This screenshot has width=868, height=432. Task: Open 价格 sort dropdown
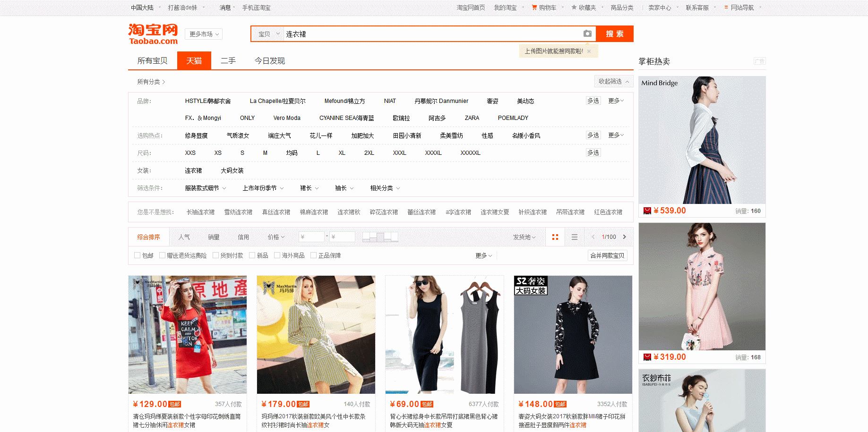tap(276, 237)
